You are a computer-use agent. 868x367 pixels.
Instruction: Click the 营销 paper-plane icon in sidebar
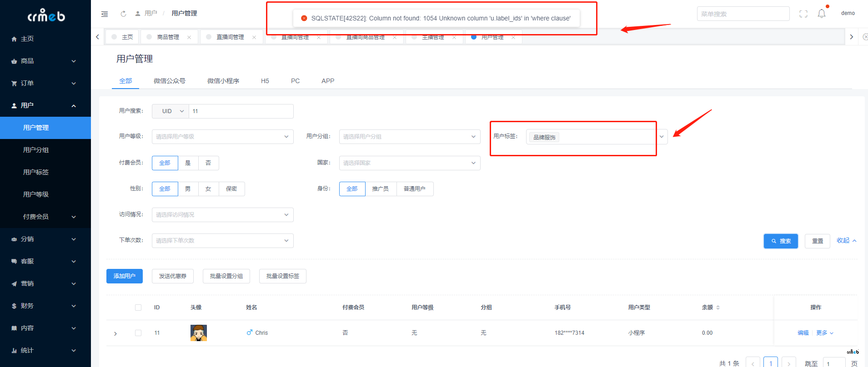[14, 284]
